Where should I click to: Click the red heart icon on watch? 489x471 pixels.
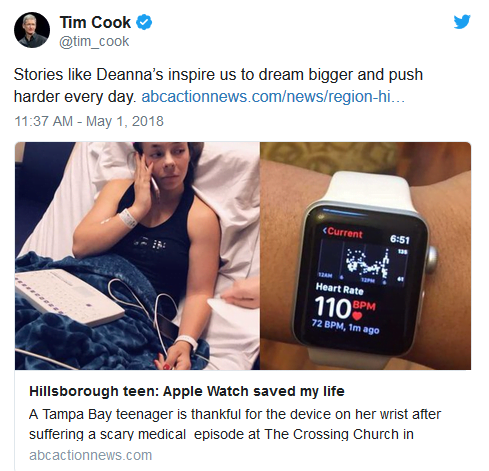[x=357, y=315]
